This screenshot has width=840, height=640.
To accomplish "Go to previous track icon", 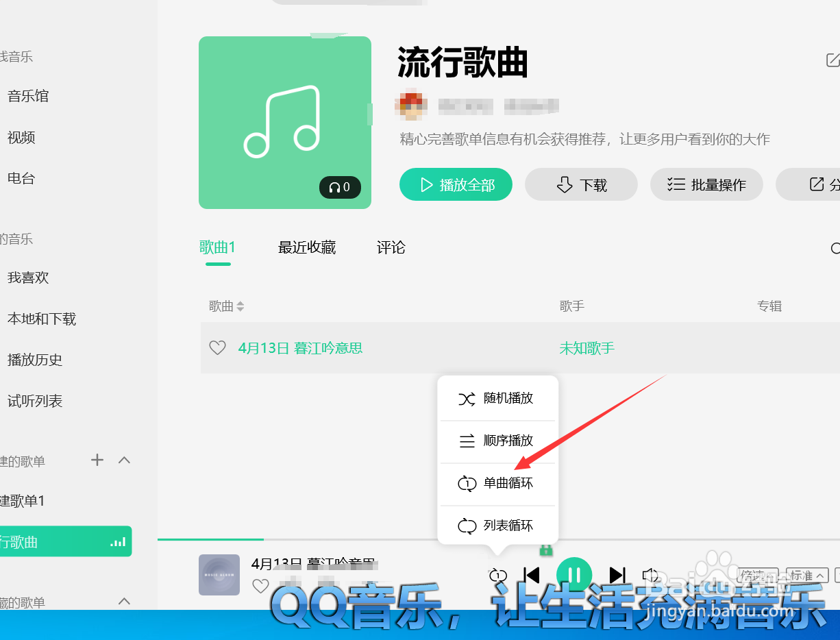I will [x=531, y=575].
